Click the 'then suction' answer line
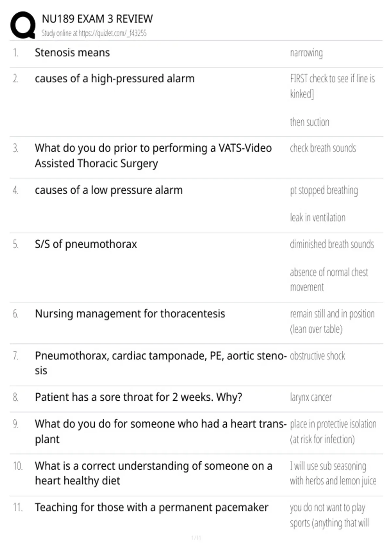This screenshot has height=556, width=392. coord(309,122)
